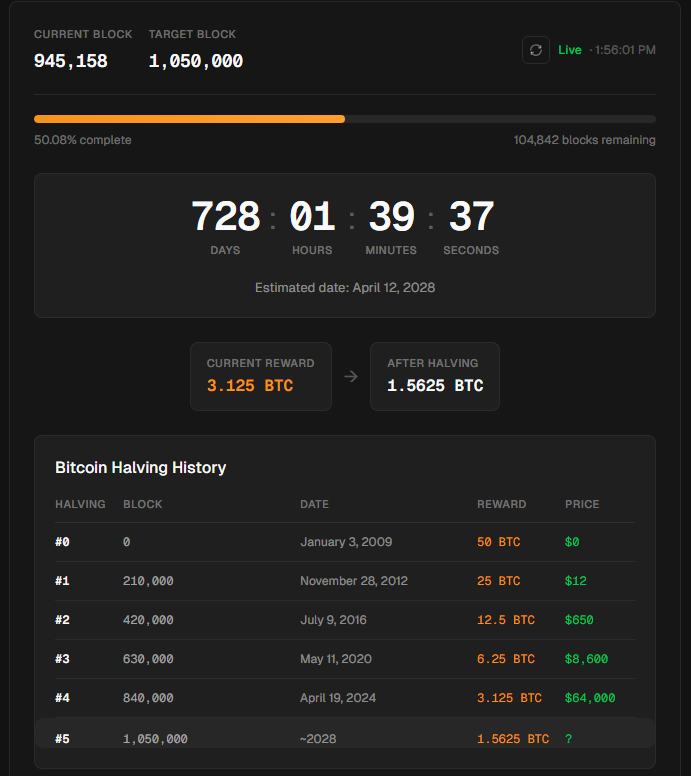
Task: Click the November 28, 2012 date cell
Action: [x=354, y=581]
